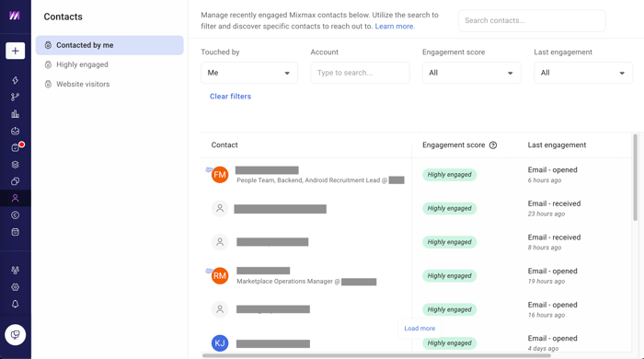Open the calendar icon in sidebar
The width and height of the screenshot is (644, 359).
16,232
